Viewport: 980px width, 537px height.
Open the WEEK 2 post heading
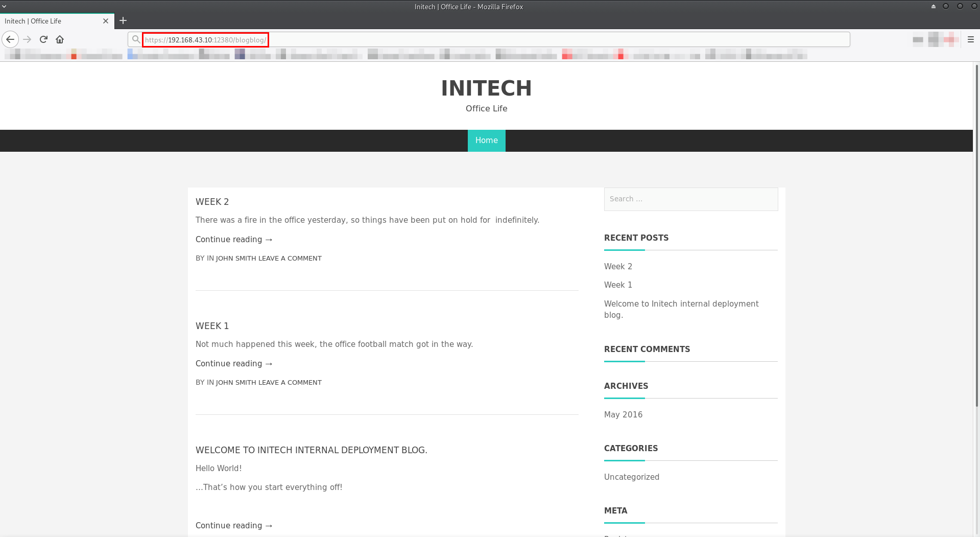pos(212,202)
